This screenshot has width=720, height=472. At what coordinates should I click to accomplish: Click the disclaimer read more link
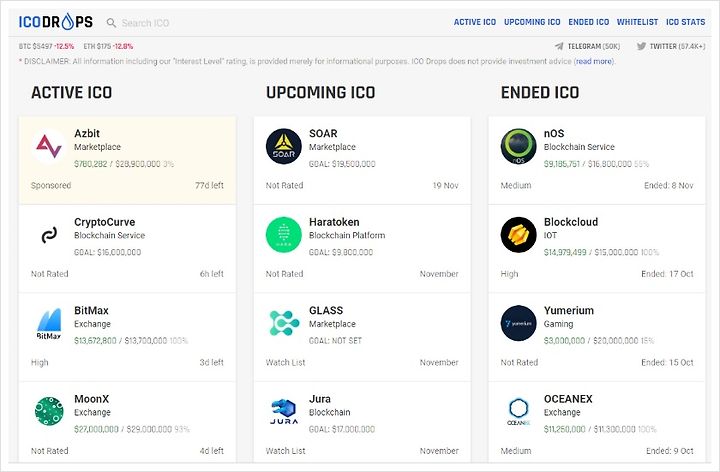coord(594,61)
